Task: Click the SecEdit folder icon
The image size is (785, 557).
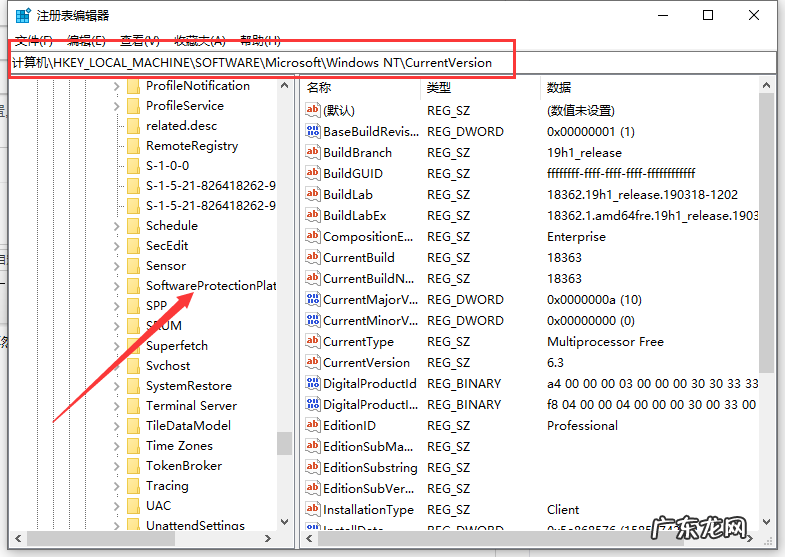Action: (x=133, y=246)
